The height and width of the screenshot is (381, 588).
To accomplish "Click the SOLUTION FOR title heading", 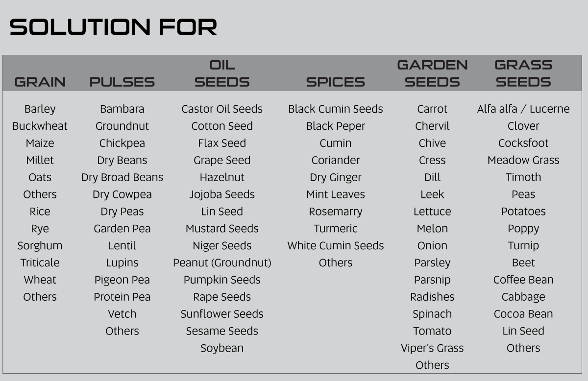I will tap(113, 27).
